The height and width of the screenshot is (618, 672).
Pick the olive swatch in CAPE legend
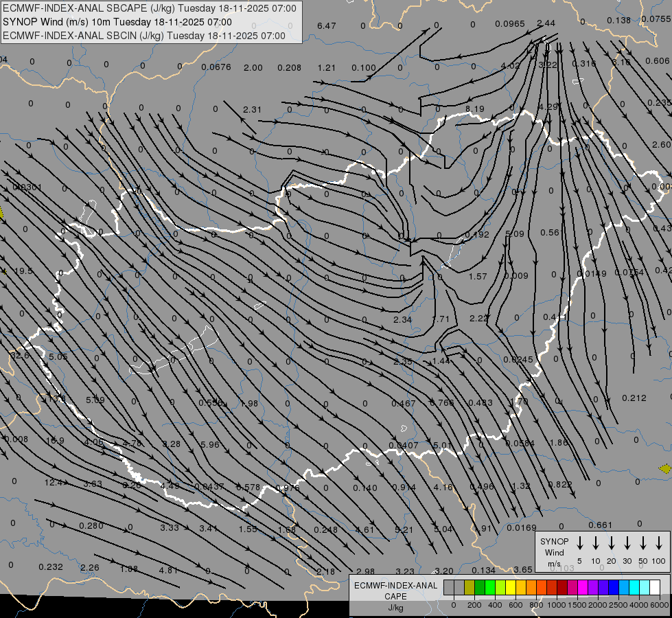click(470, 588)
